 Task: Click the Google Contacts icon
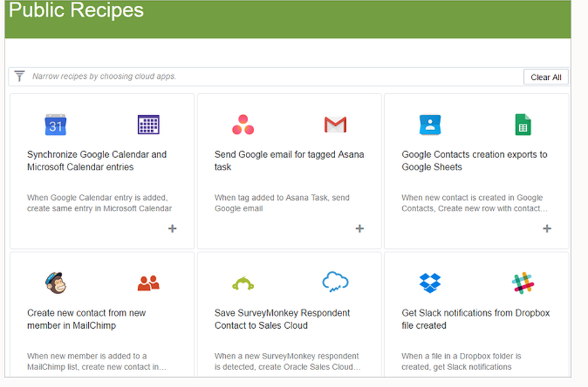coord(430,125)
